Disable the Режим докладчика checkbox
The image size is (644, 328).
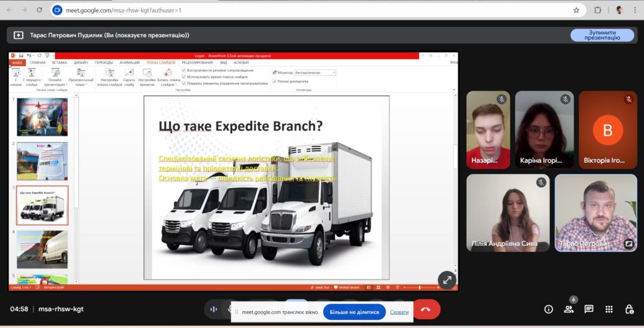(x=274, y=81)
